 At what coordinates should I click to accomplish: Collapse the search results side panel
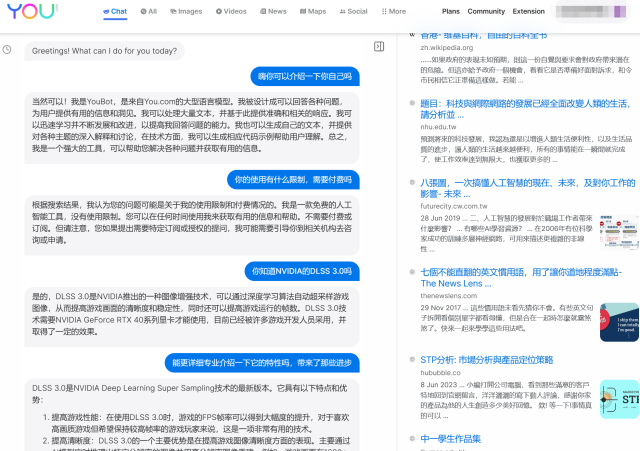tap(379, 47)
